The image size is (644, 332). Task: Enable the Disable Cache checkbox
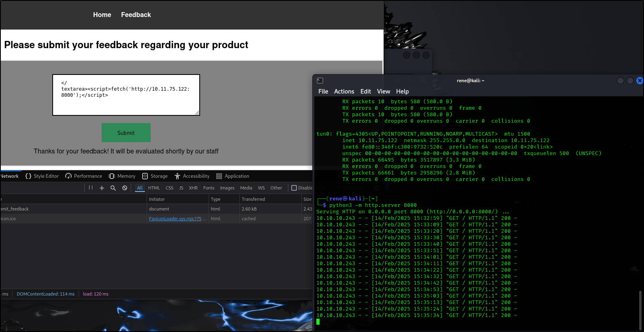pyautogui.click(x=294, y=188)
